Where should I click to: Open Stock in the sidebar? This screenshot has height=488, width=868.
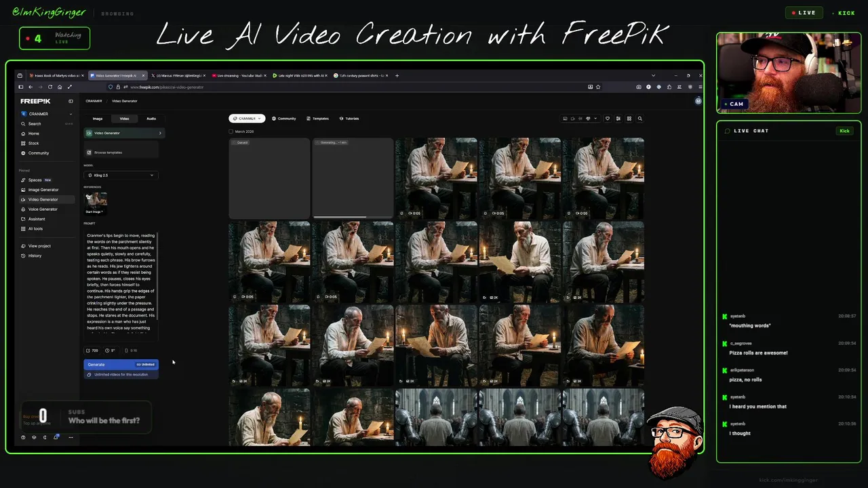[46, 143]
